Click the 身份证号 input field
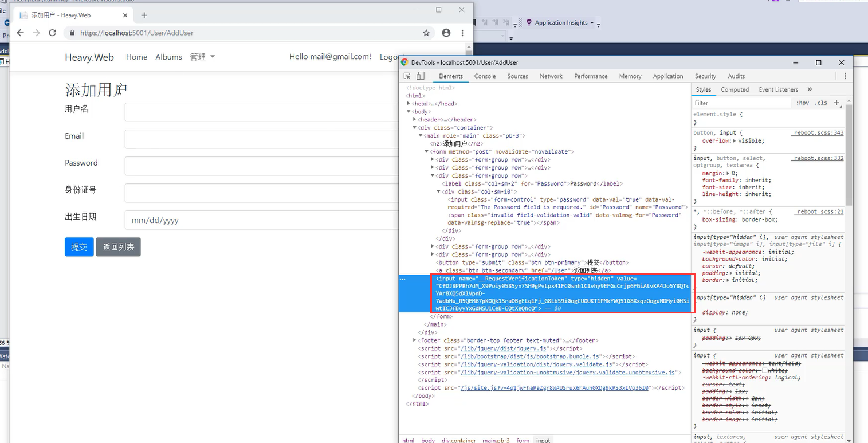 coord(262,193)
